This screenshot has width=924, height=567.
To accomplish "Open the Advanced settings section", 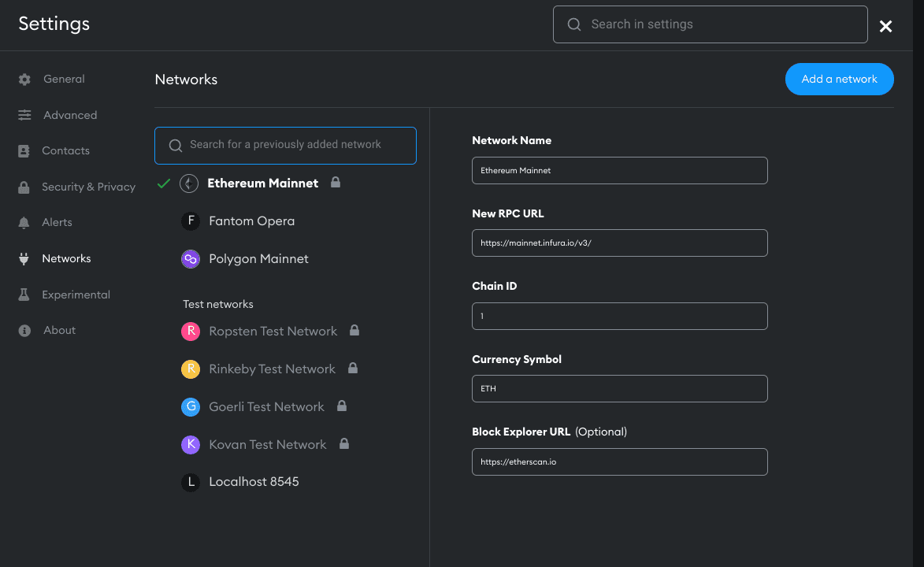I will click(70, 115).
